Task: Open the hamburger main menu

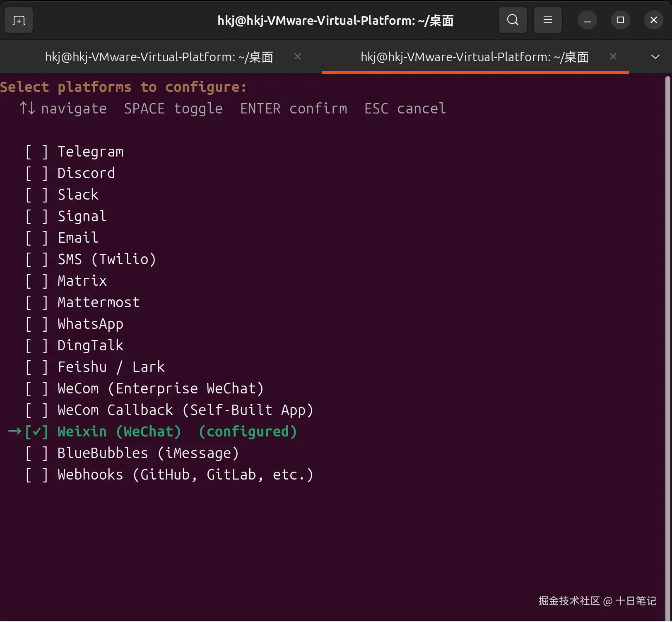Action: pyautogui.click(x=547, y=20)
